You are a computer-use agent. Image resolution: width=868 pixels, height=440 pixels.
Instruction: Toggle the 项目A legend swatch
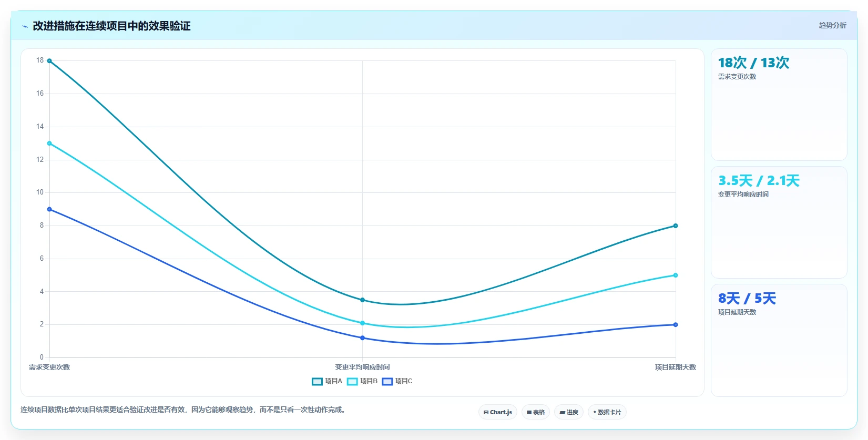click(x=317, y=382)
